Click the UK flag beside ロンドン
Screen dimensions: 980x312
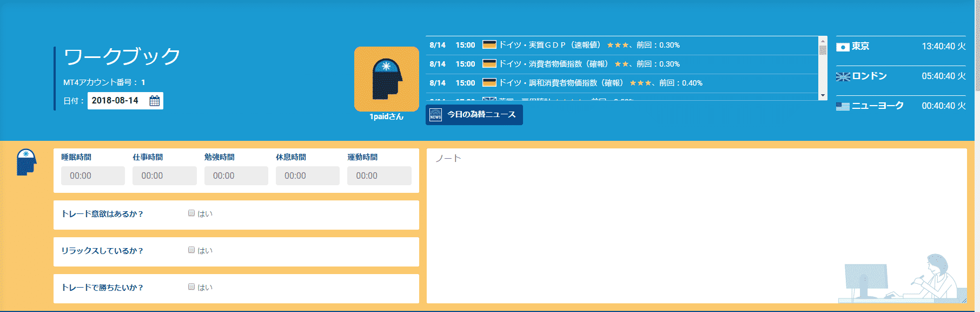tap(843, 77)
